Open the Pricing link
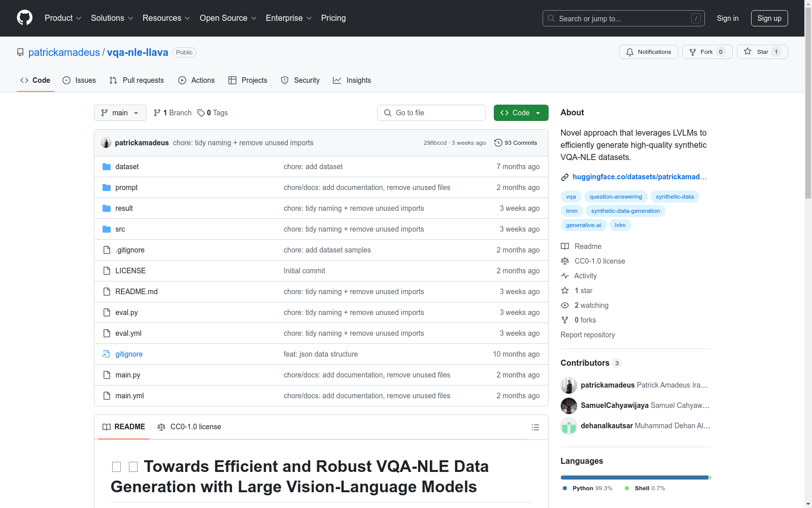812x508 pixels. [333, 18]
